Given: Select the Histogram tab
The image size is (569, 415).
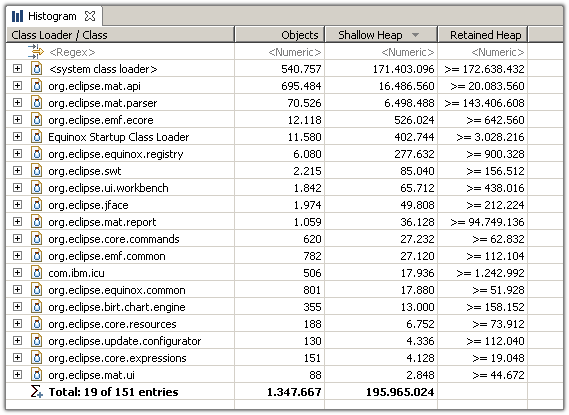Looking at the screenshot, I should (53, 16).
